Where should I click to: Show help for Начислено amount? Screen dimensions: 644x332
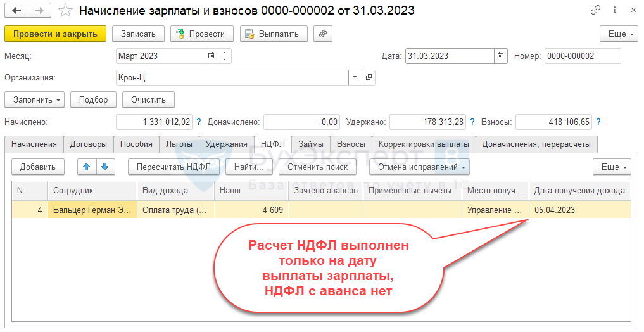198,122
